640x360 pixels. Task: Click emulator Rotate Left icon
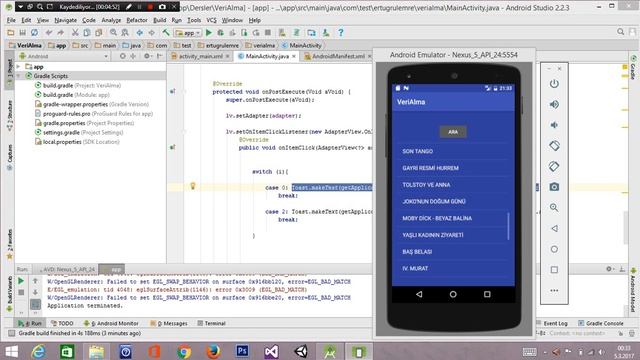[x=554, y=146]
